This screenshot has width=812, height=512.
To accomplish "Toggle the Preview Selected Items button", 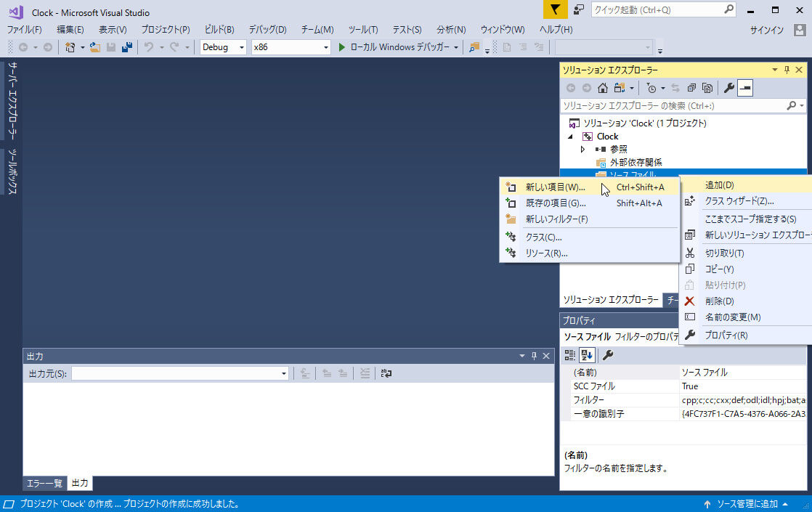I will coord(745,88).
